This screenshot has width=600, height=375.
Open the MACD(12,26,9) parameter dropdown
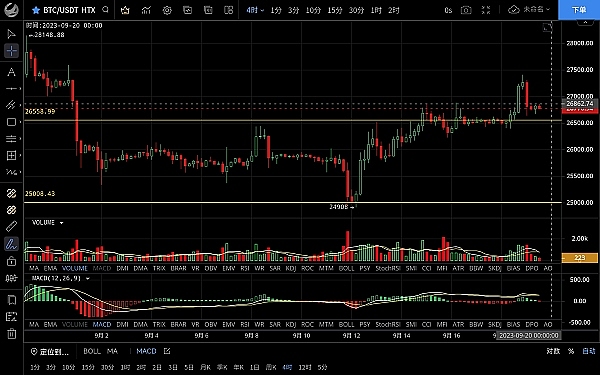(88, 279)
